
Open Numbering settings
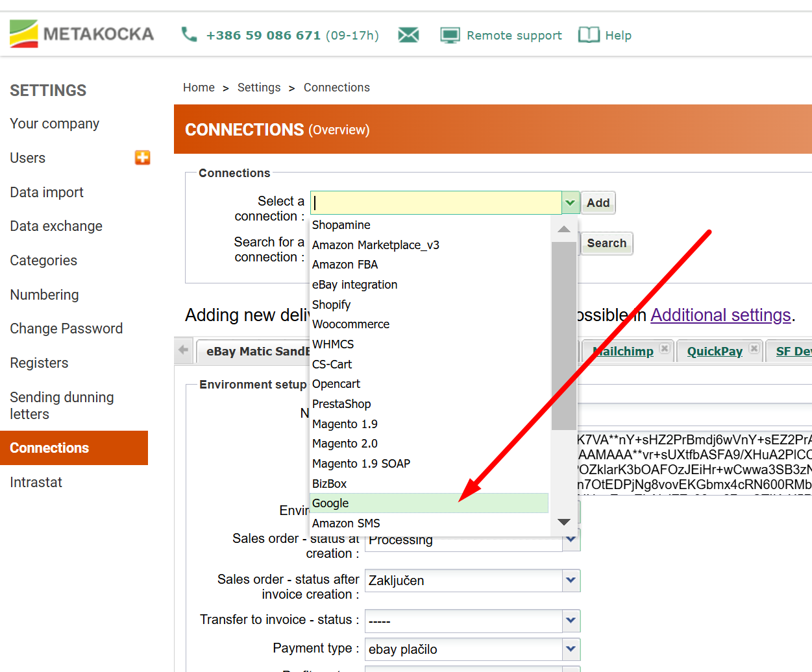pyautogui.click(x=44, y=295)
